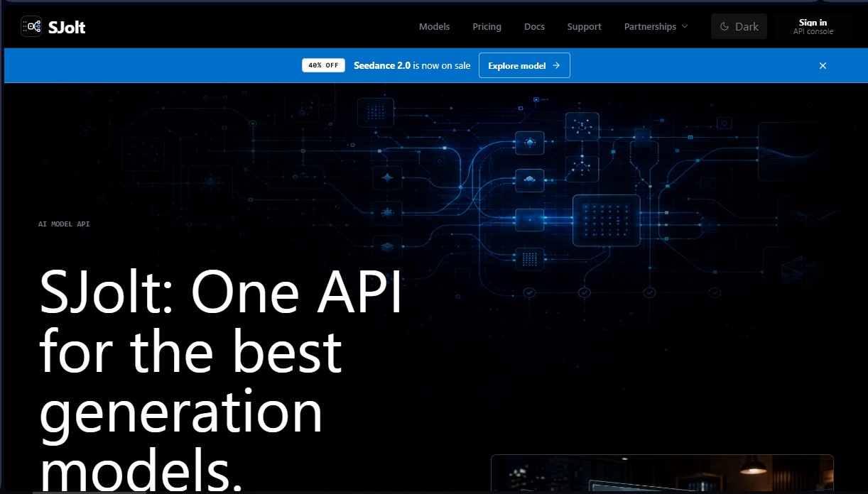Screen dimensions: 868x494
Task: Click the SJolt logo icon
Action: [31, 27]
